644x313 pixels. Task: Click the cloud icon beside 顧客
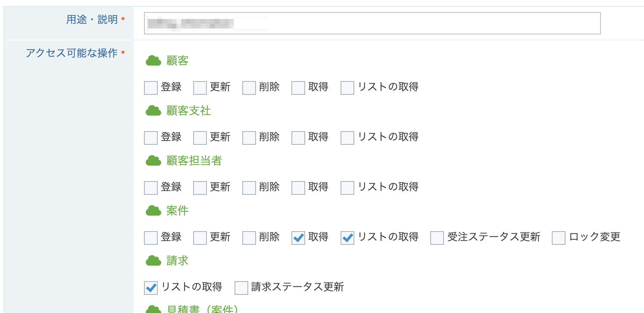tap(153, 61)
